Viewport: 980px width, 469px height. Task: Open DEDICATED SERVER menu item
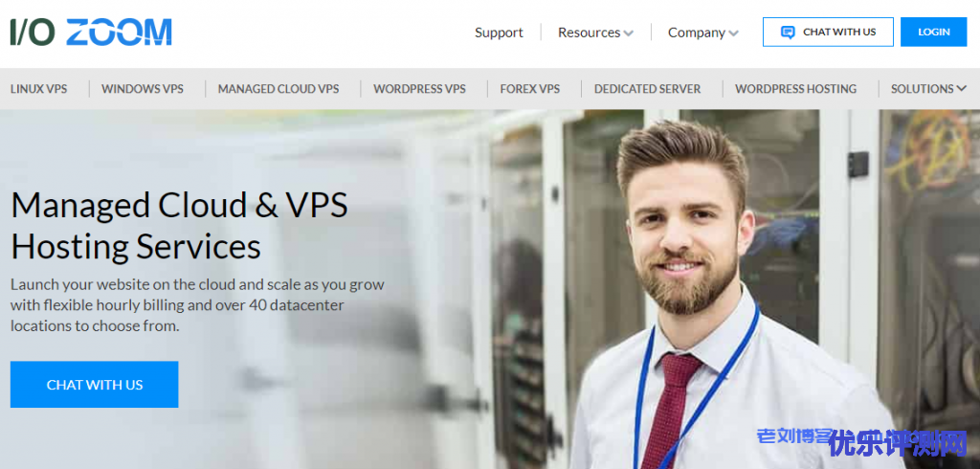(x=648, y=89)
